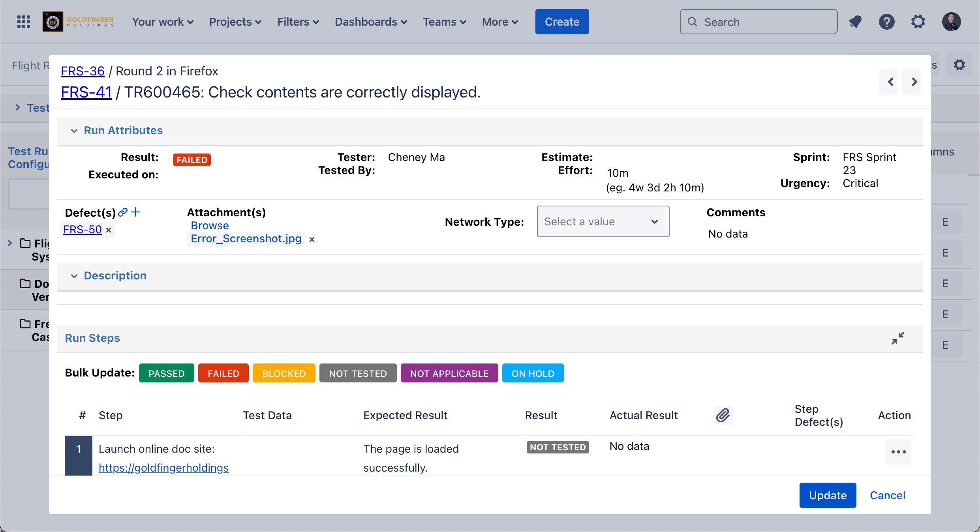
Task: Click the paperclip attachment column icon
Action: coord(723,415)
